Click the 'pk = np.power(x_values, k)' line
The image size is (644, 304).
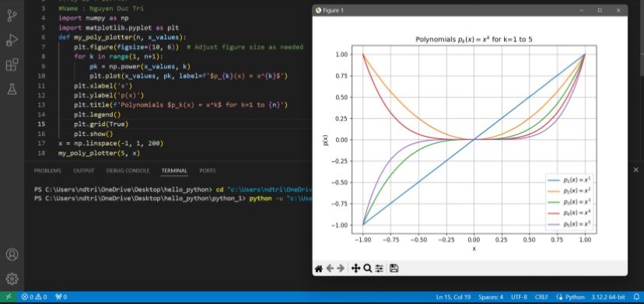tap(141, 67)
